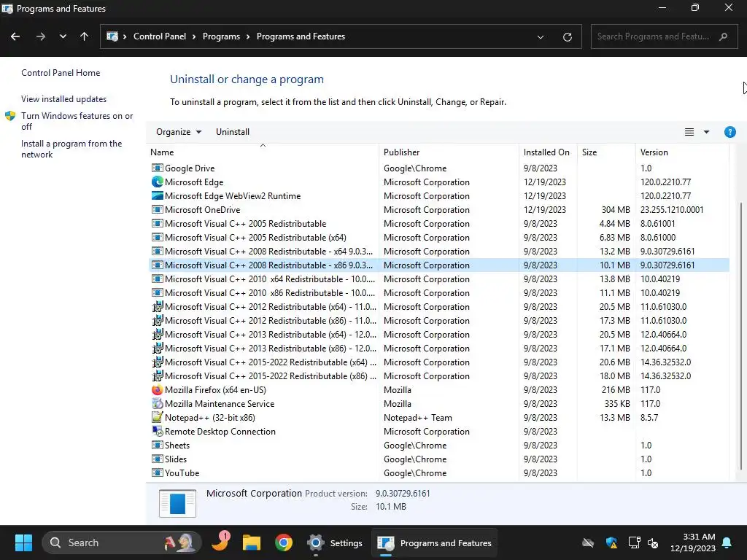This screenshot has width=747, height=560.
Task: Click the taskbar Search box
Action: tap(122, 542)
